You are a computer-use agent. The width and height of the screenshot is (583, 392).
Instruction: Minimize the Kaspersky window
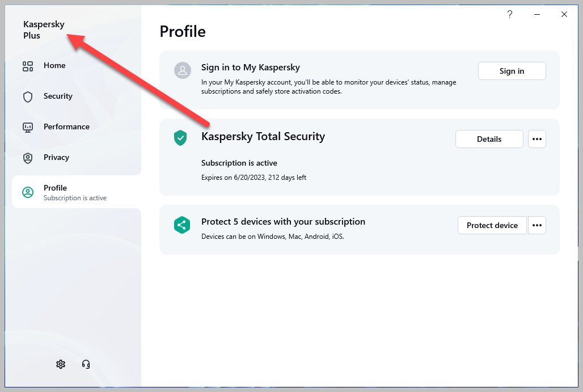pyautogui.click(x=537, y=15)
